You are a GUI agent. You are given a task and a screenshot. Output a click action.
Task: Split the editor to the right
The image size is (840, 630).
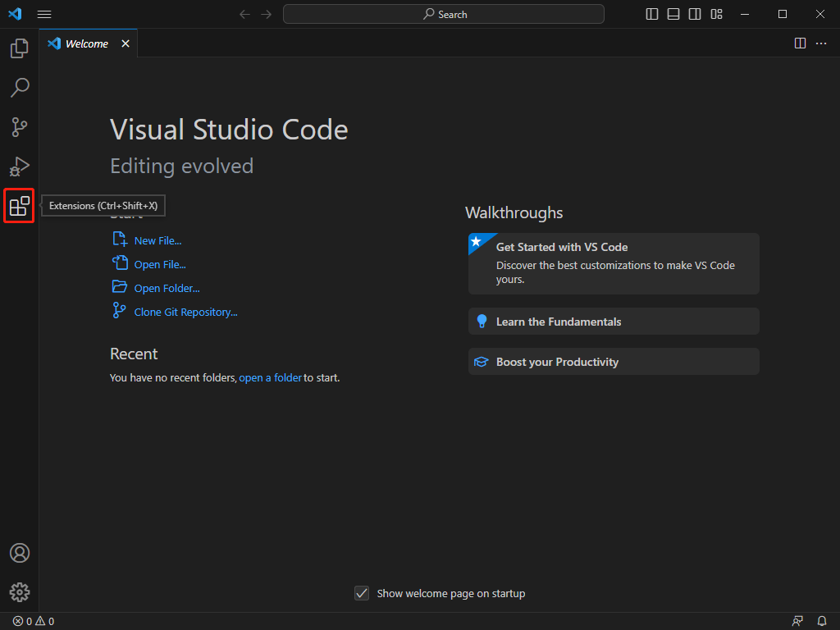coord(800,43)
